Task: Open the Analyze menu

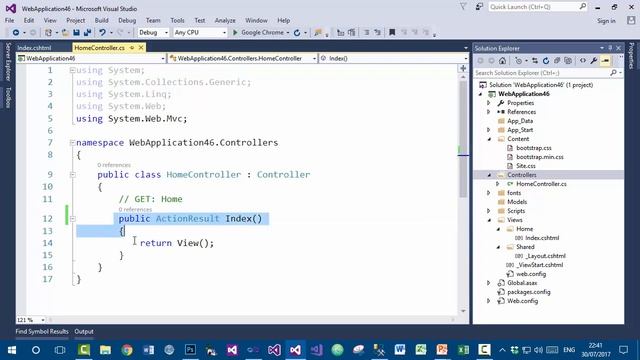Action: tap(225, 20)
